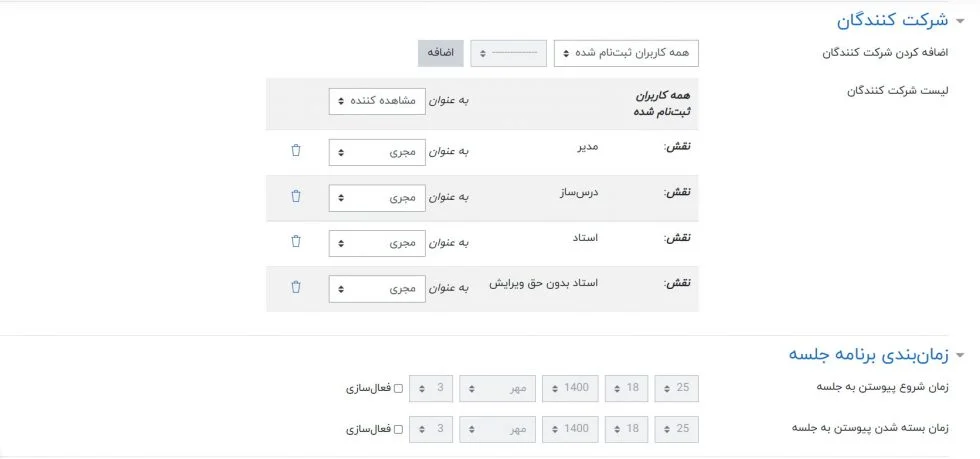
Task: Delete the استاد role participant row
Action: (x=295, y=241)
